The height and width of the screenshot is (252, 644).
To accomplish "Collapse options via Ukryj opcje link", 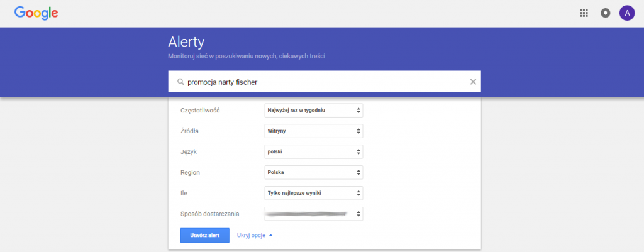I will click(x=255, y=236).
